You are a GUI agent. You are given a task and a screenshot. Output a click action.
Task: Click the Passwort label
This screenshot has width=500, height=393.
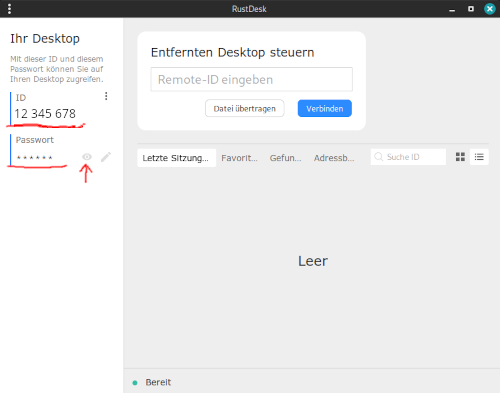point(35,140)
